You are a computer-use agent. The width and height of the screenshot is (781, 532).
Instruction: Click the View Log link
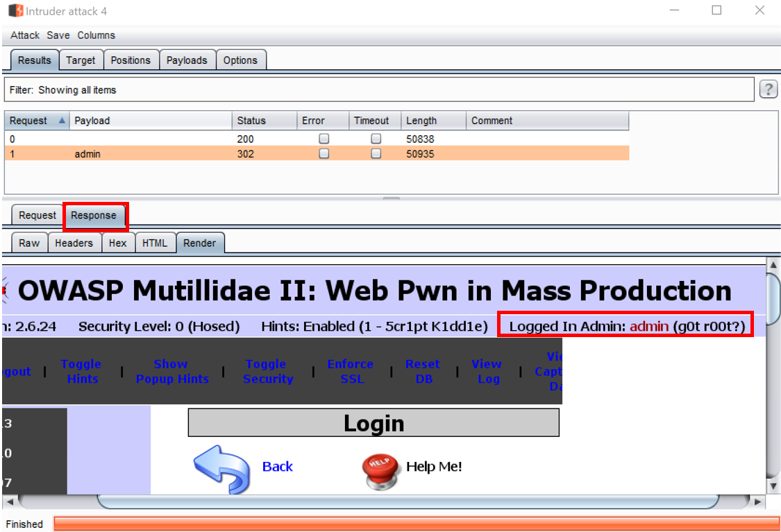click(x=487, y=371)
